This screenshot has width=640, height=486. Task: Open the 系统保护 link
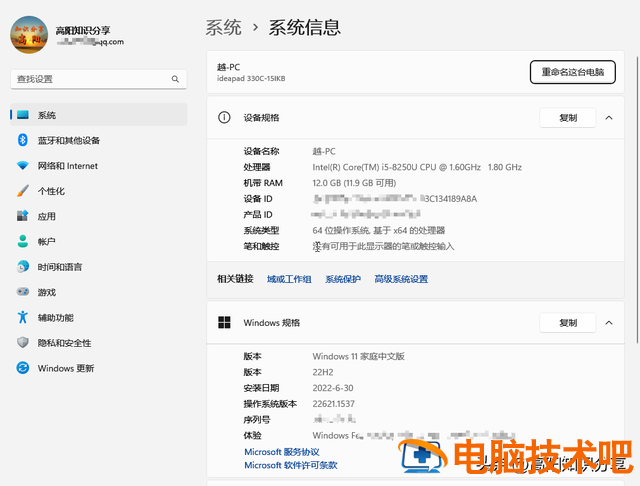click(x=343, y=279)
